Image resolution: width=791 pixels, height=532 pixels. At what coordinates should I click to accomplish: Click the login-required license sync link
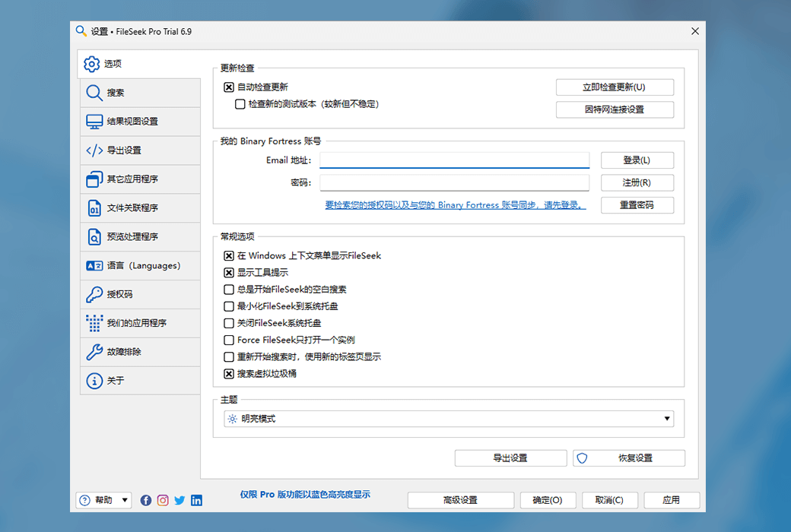456,205
